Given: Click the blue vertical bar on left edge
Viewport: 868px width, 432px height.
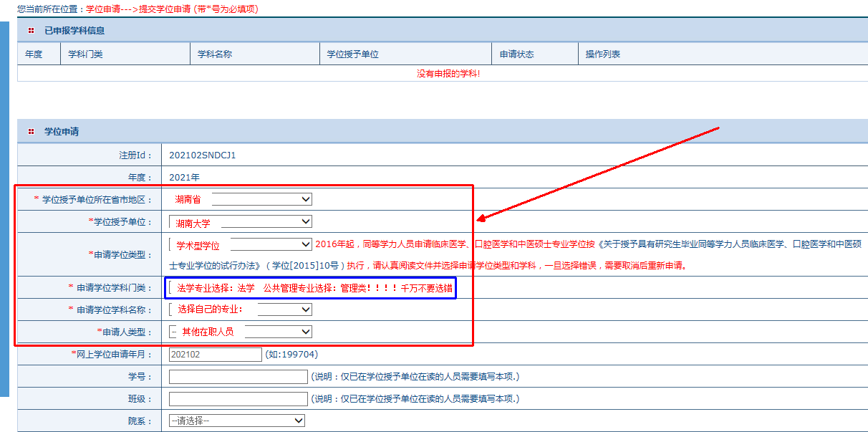Looking at the screenshot, I should point(4,208).
